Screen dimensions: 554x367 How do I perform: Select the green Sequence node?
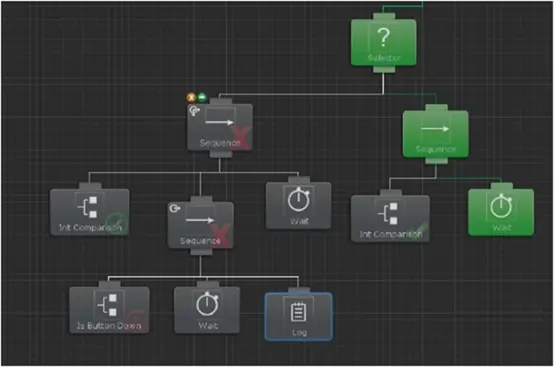[435, 134]
